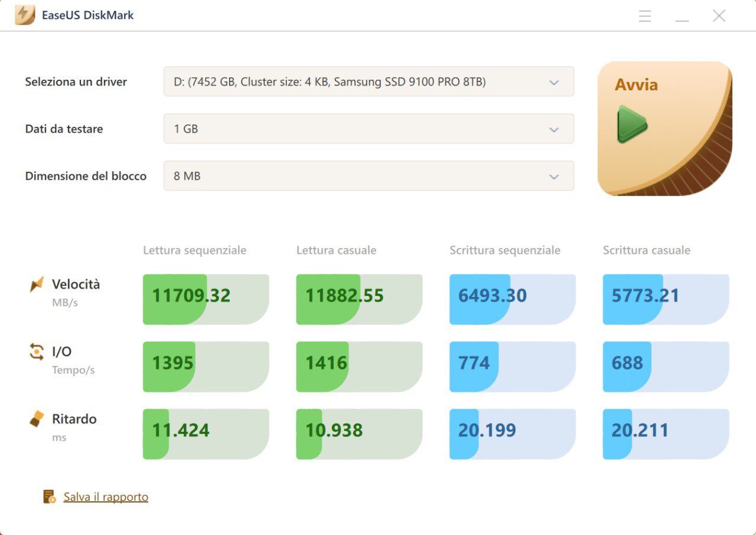756x535 pixels.
Task: Click the report document icon
Action: [50, 497]
